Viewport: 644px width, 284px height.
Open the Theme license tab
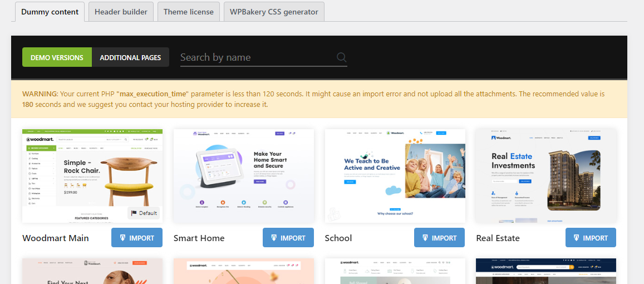tap(189, 12)
